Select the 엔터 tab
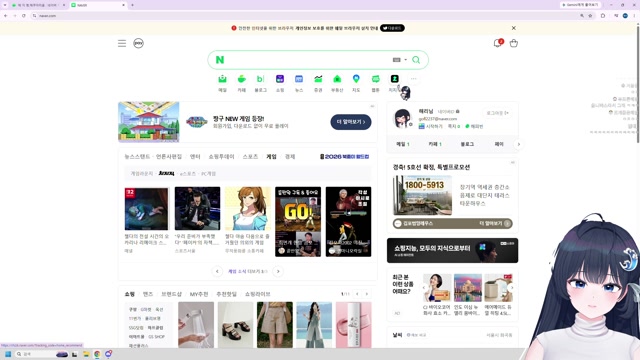Viewport: 640px width, 360px height. (x=195, y=157)
